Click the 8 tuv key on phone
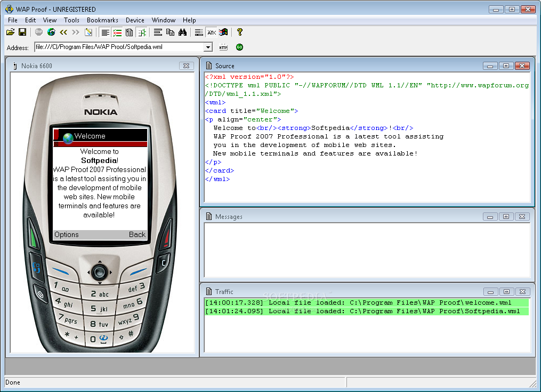The height and width of the screenshot is (392, 541). [x=99, y=324]
